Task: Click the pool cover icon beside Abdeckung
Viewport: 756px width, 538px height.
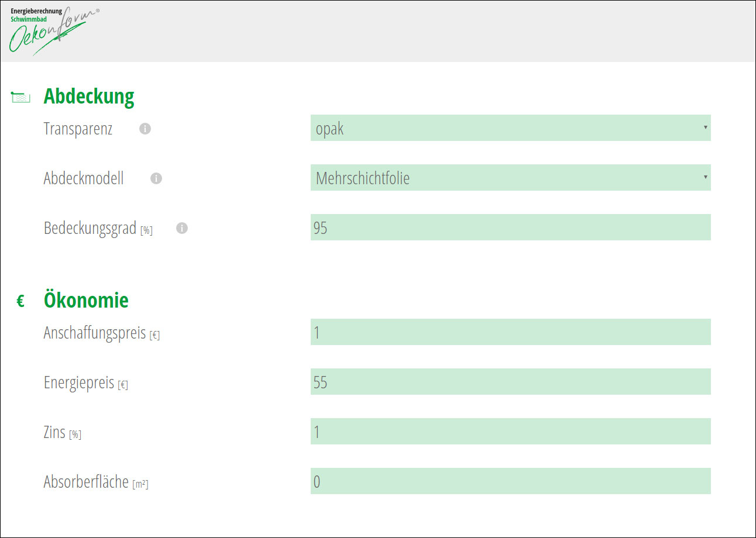Action: (21, 97)
